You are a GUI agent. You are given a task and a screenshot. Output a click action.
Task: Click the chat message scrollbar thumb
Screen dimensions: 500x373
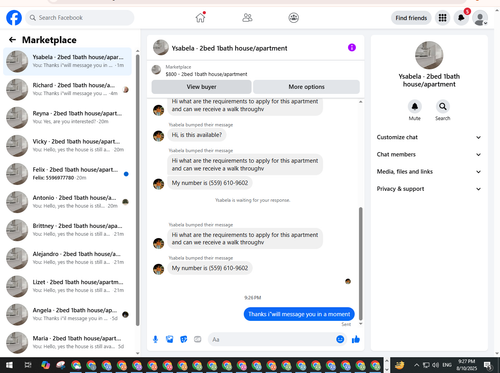pos(360,263)
